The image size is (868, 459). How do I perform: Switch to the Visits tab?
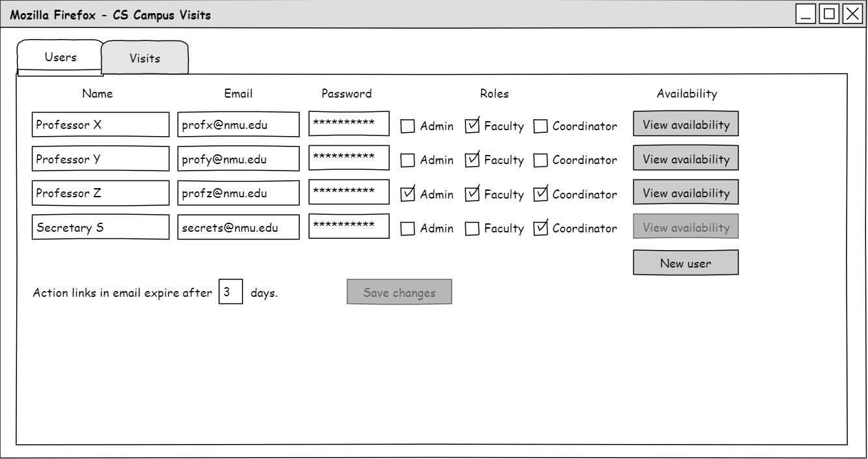(x=145, y=58)
